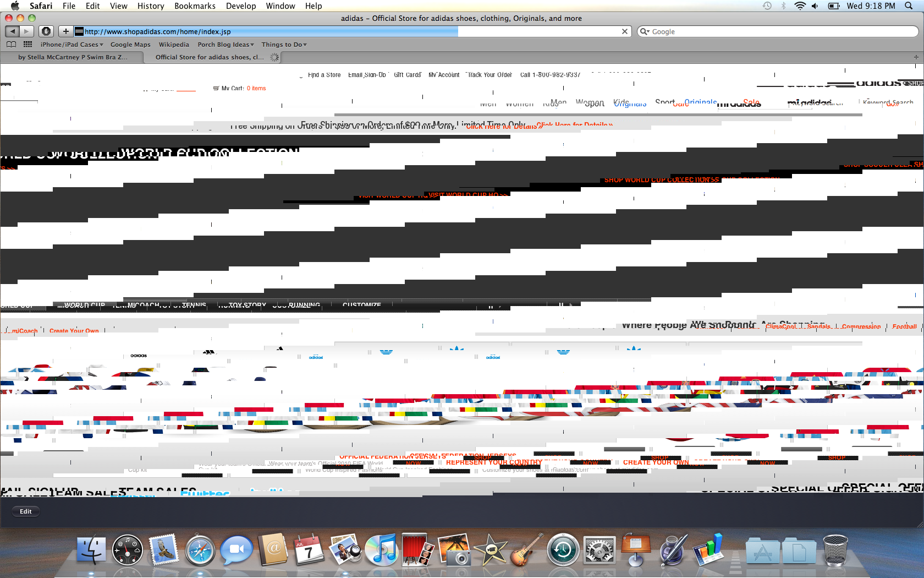Click the Find a Store link

pos(324,75)
